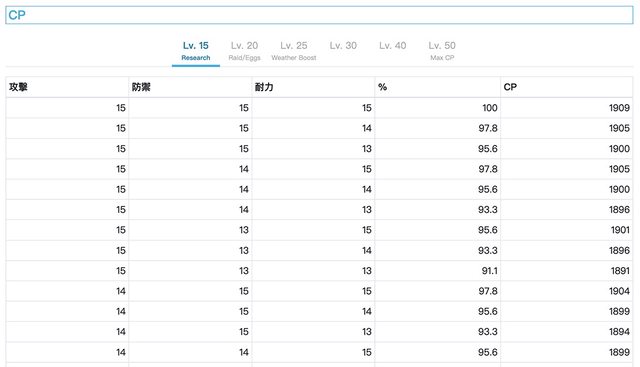Sort by the 防禦 column header
Image resolution: width=640 pixels, height=367 pixels.
pos(190,87)
